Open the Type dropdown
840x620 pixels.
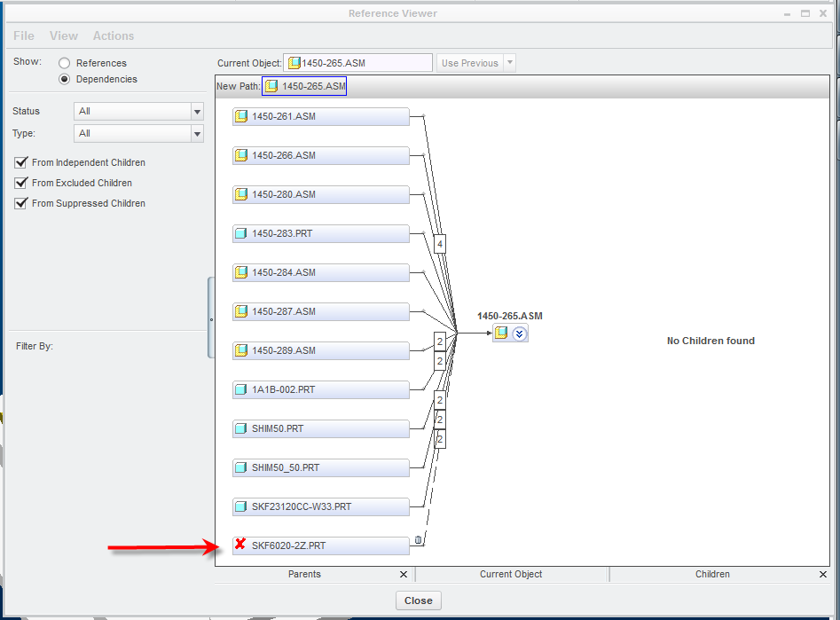(197, 133)
